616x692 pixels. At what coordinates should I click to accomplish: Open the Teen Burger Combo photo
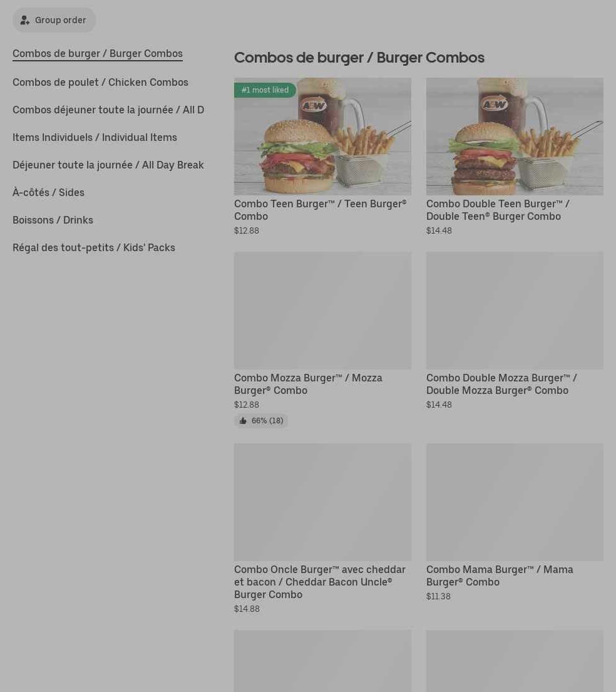coord(322,137)
